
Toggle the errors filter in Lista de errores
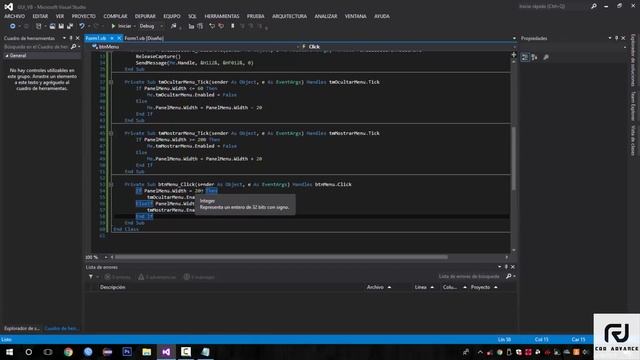pyautogui.click(x=118, y=277)
